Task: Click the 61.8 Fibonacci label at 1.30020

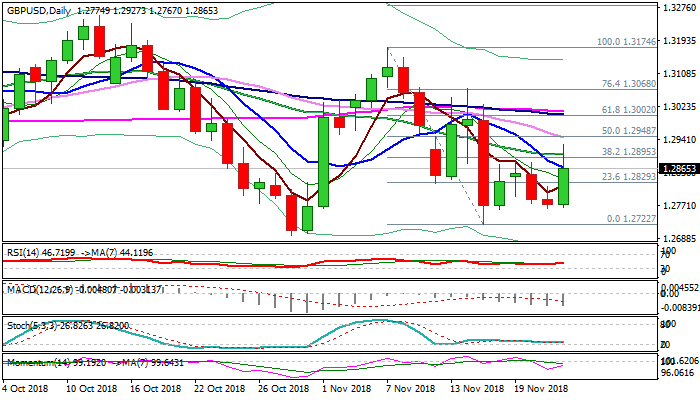Action: [x=626, y=109]
